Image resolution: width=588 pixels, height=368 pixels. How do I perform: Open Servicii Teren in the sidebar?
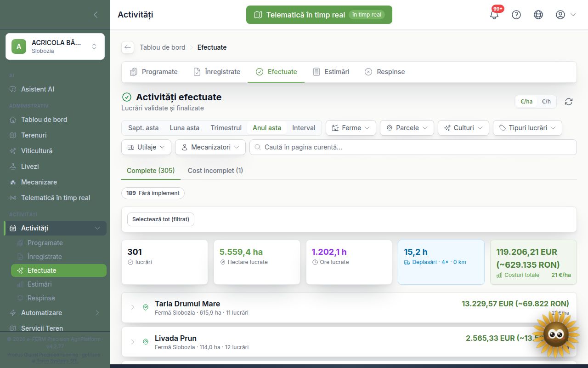[55, 328]
